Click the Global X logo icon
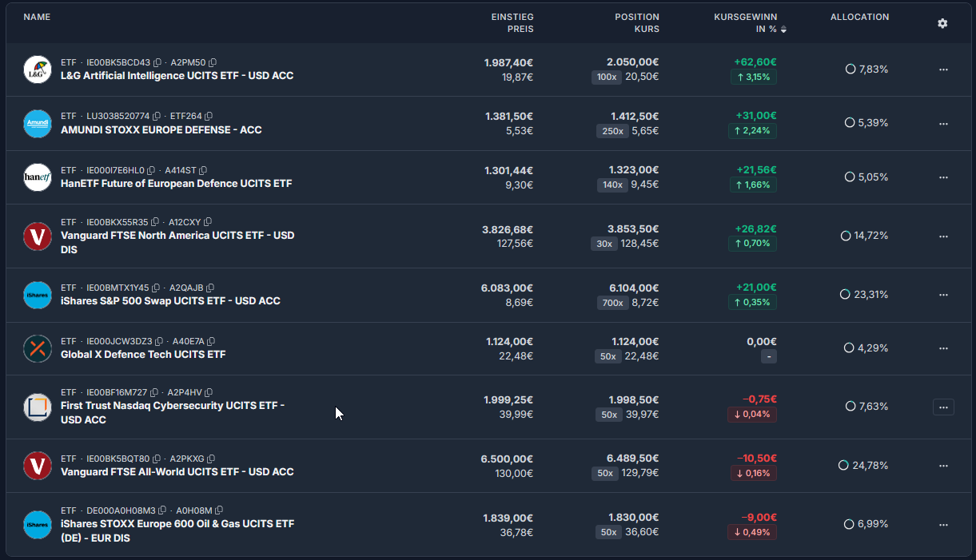This screenshot has height=560, width=976. pyautogui.click(x=38, y=348)
